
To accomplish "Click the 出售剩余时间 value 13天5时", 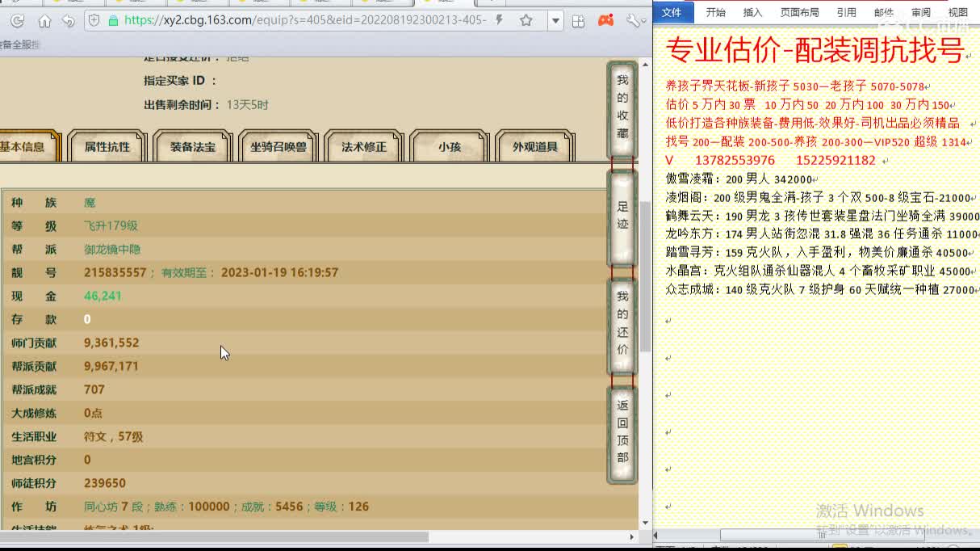I will (x=248, y=104).
